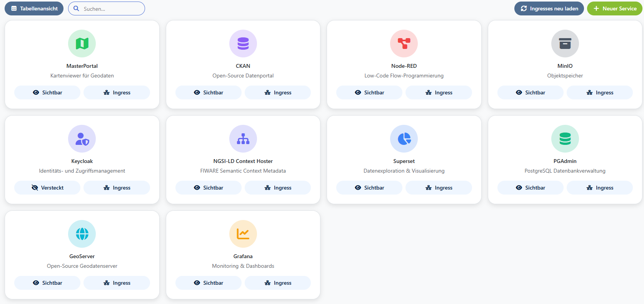Open the PGAdmin Ingress button
This screenshot has width=644, height=304.
coord(600,188)
